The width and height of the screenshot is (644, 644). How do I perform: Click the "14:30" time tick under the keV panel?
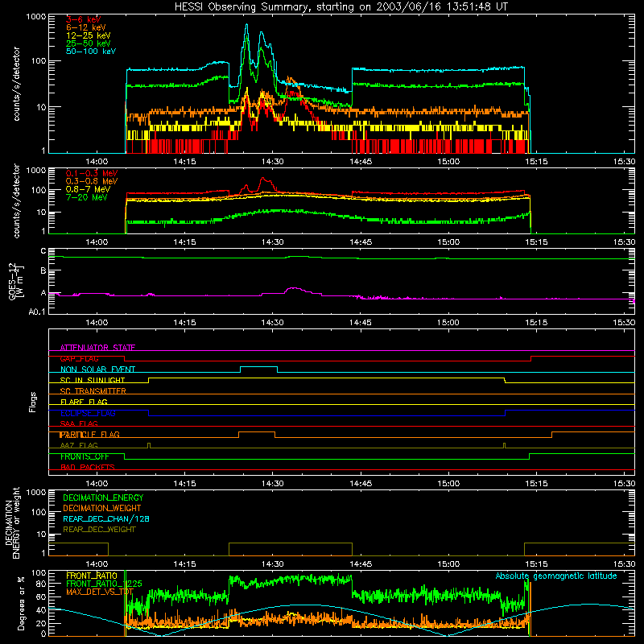pyautogui.click(x=272, y=162)
